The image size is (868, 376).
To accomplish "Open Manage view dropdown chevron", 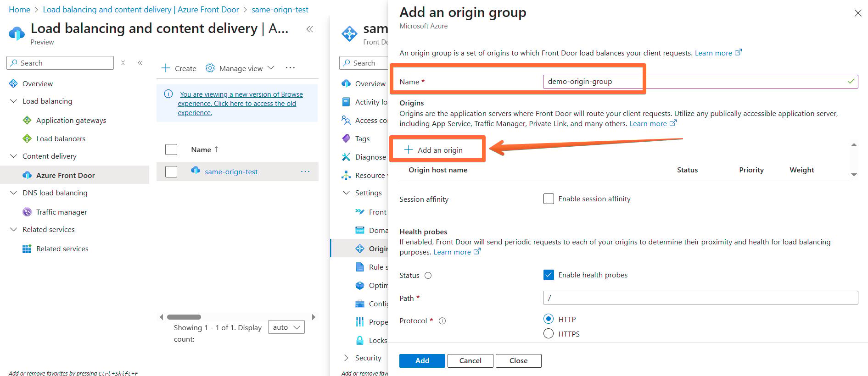I will (271, 68).
